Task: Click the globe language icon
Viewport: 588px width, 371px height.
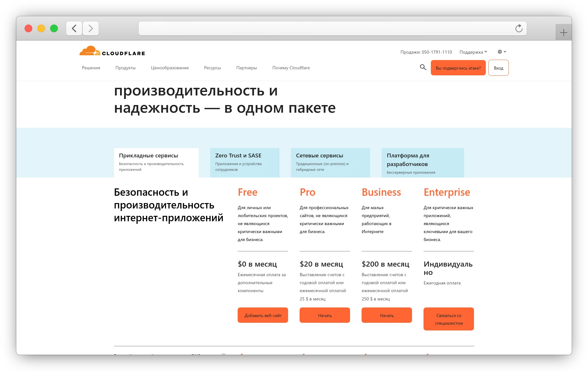Action: click(500, 51)
